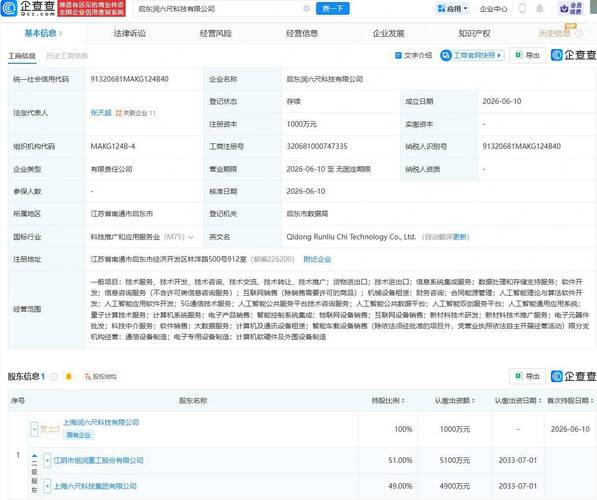Open the 股权结构 button
Viewport: 597px width, 500px height.
pyautogui.click(x=100, y=377)
